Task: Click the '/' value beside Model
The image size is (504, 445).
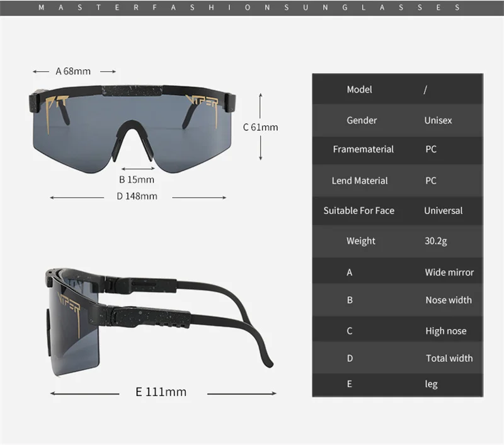Action: click(x=425, y=89)
